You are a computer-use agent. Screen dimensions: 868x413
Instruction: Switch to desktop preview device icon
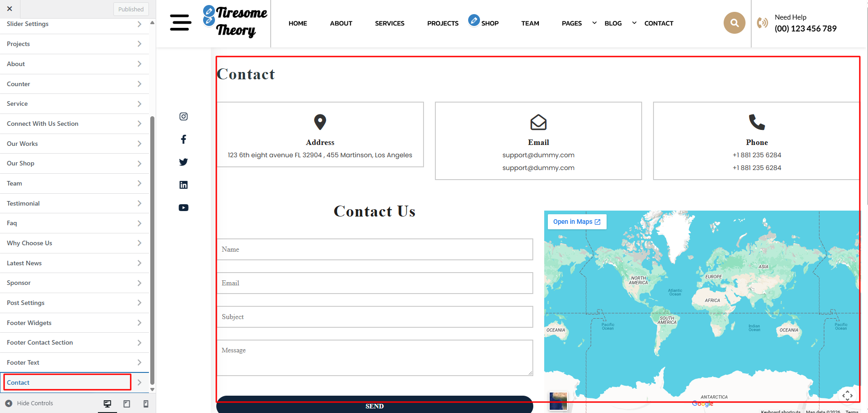[107, 403]
